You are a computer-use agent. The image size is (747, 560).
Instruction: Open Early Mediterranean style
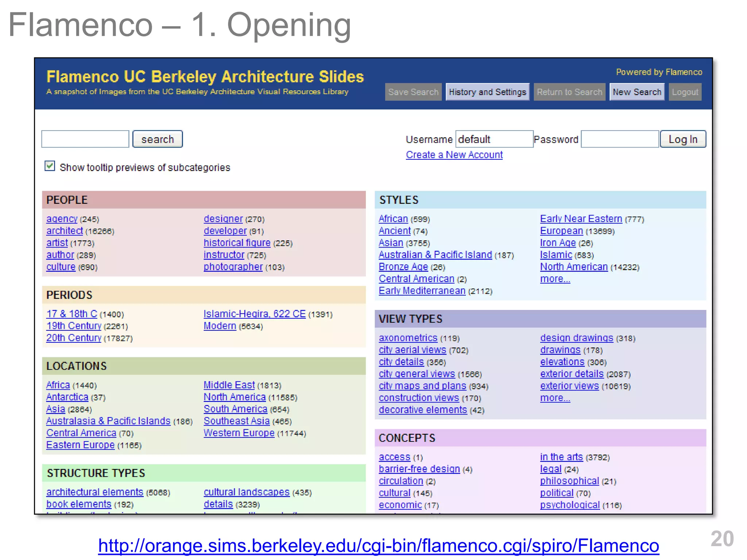422,291
